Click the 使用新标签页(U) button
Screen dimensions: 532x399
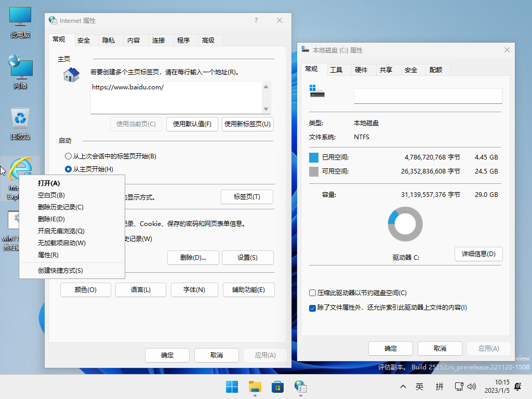[x=248, y=124]
